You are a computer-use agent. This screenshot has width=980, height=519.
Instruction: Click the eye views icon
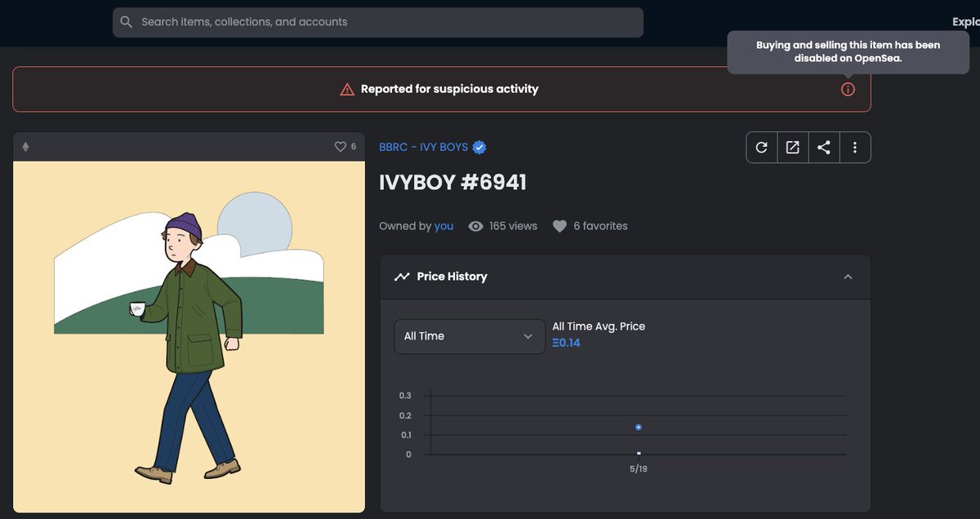click(x=475, y=226)
